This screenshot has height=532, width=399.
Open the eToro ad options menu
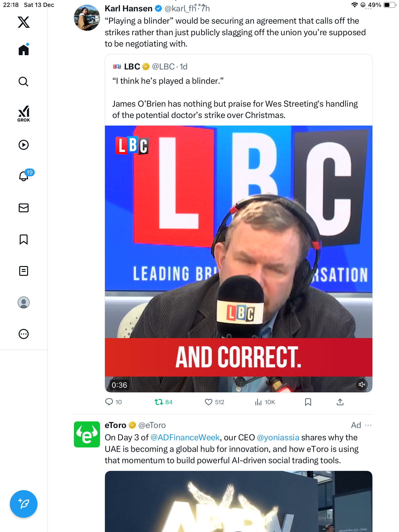368,425
